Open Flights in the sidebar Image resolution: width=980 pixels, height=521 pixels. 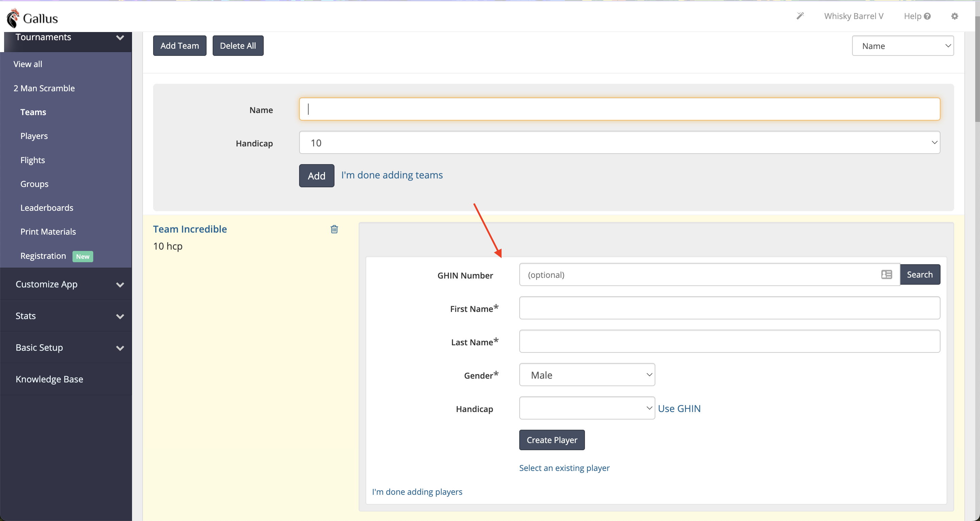32,160
